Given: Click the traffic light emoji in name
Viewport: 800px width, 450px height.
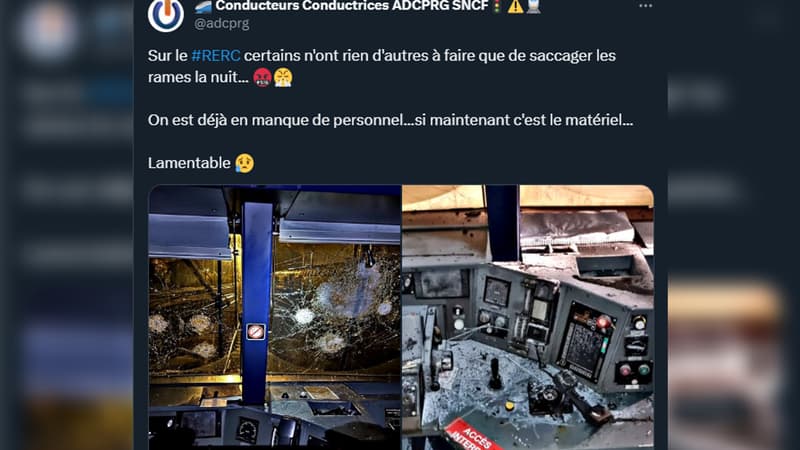Looking at the screenshot, I should pyautogui.click(x=496, y=7).
